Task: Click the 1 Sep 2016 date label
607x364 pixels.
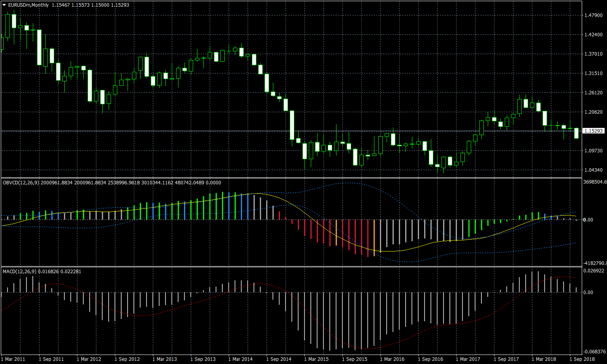Action: (430, 359)
